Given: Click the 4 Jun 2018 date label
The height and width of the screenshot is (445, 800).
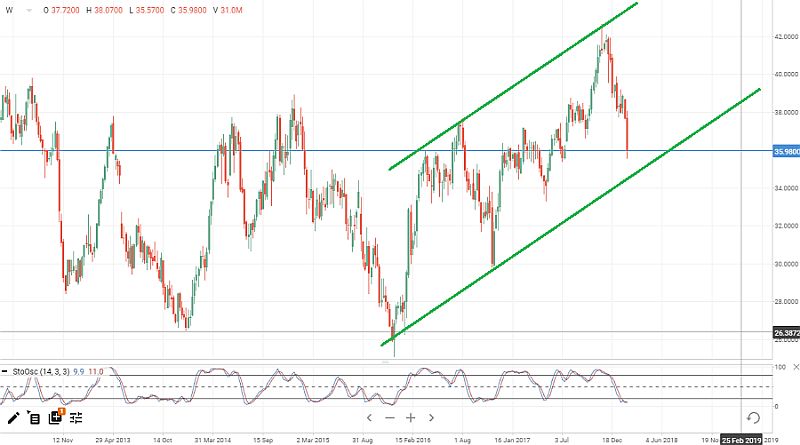Looking at the screenshot, I should pos(662,440).
